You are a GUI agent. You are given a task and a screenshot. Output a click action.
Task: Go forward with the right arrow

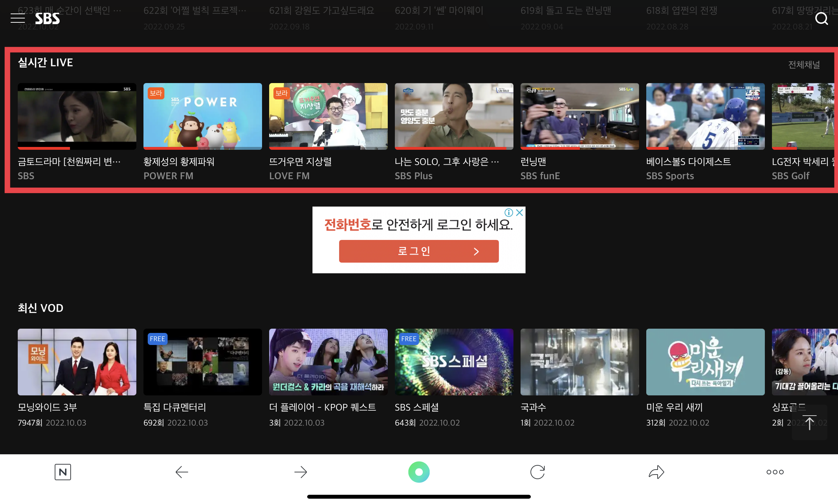[300, 472]
